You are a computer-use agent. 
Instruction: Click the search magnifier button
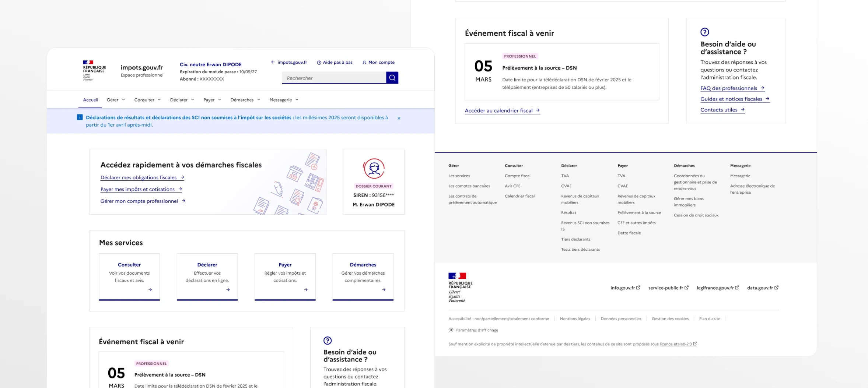(392, 78)
